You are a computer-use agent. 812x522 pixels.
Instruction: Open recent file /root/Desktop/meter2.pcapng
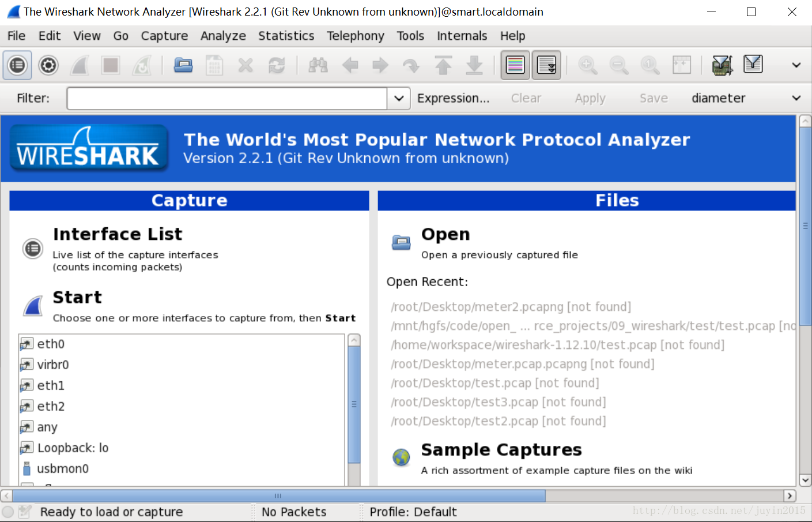(511, 306)
